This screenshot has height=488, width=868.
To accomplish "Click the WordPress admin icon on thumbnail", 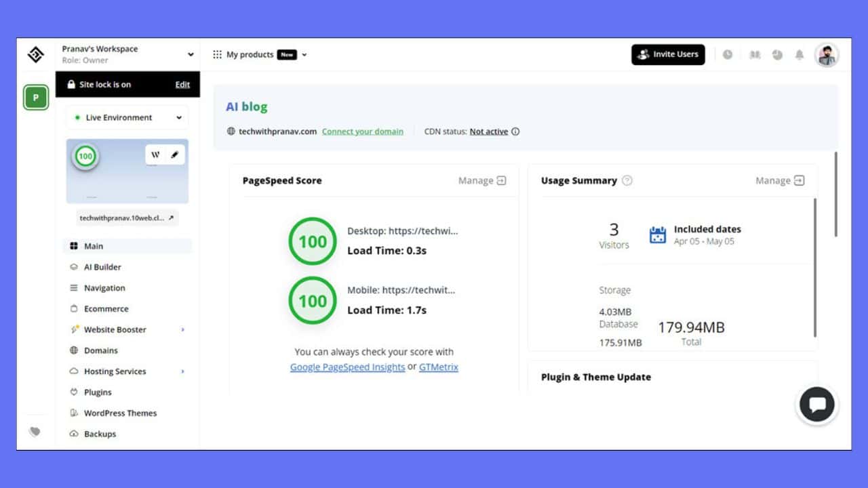I will point(155,155).
